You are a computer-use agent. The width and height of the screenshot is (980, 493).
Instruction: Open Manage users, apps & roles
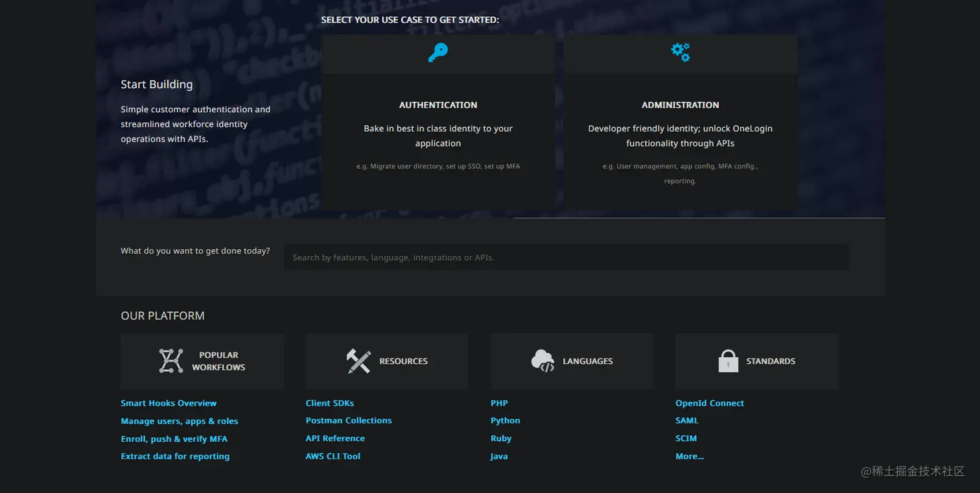(x=180, y=421)
